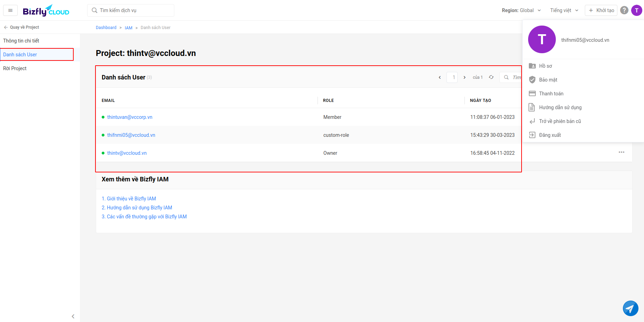644x322 pixels.
Task: Click Quay về Project back link
Action: [x=24, y=27]
